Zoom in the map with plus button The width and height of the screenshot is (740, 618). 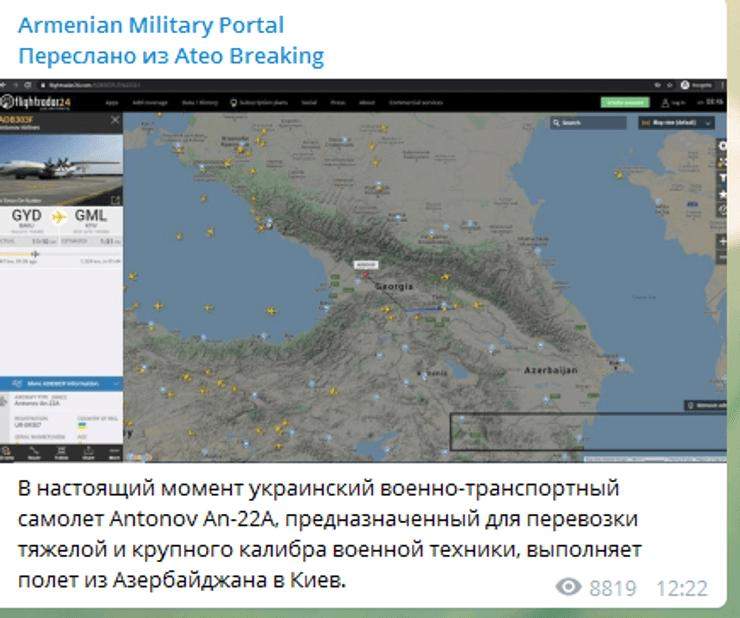pyautogui.click(x=722, y=242)
